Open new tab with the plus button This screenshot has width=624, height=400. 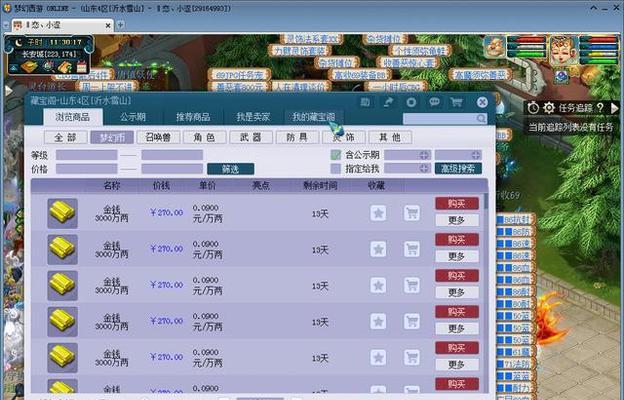point(120,25)
